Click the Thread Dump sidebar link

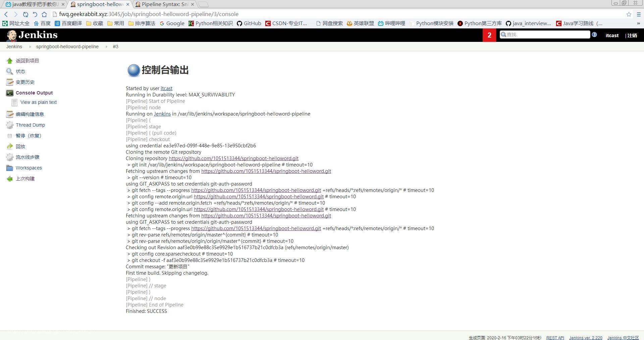[x=30, y=125]
